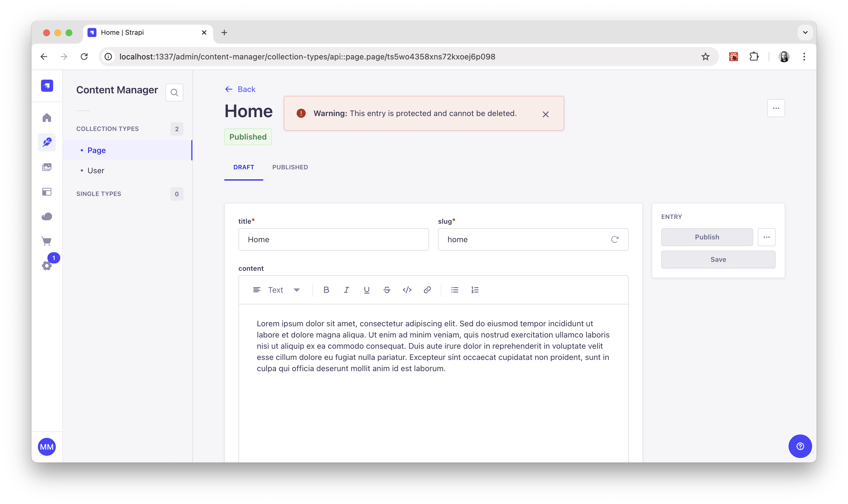Apply strikethrough formatting
Screen dimensions: 848x504
387,290
